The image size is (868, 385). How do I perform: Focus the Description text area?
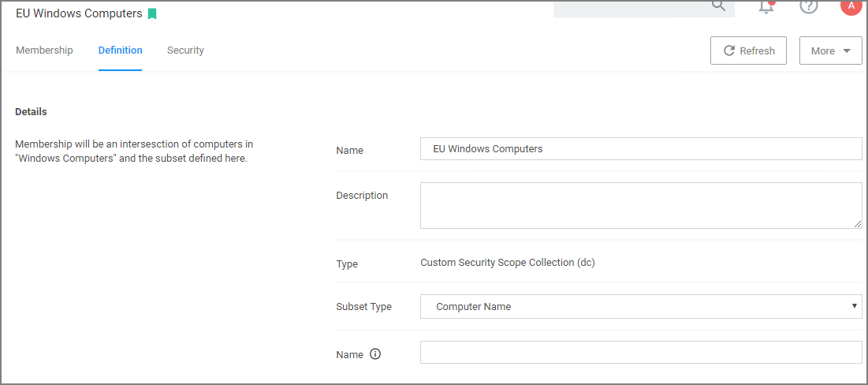(640, 205)
